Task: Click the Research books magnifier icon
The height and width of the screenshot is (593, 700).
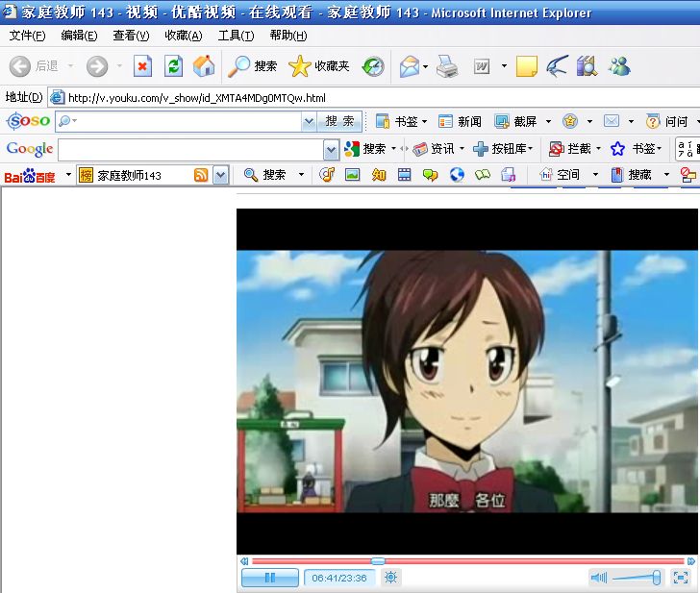Action: click(587, 66)
